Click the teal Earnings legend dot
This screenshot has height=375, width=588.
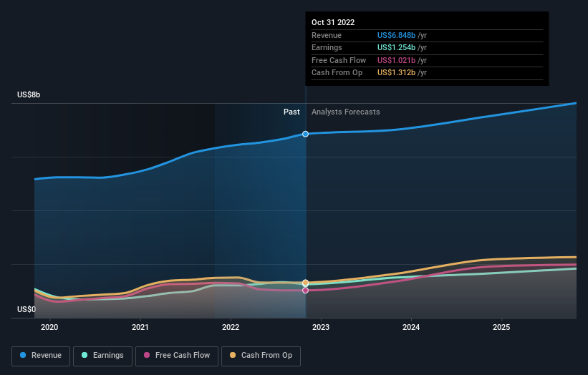click(x=85, y=355)
